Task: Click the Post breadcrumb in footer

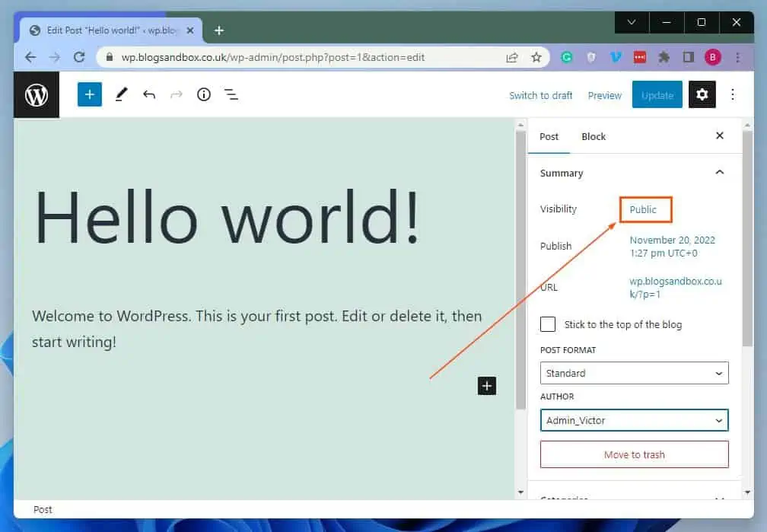Action: click(x=43, y=509)
